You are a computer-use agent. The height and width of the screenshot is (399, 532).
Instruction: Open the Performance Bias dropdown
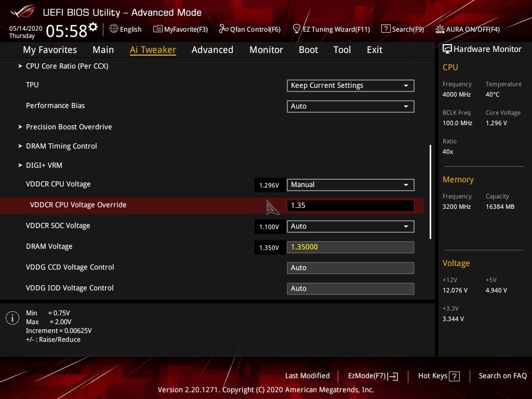coord(351,106)
